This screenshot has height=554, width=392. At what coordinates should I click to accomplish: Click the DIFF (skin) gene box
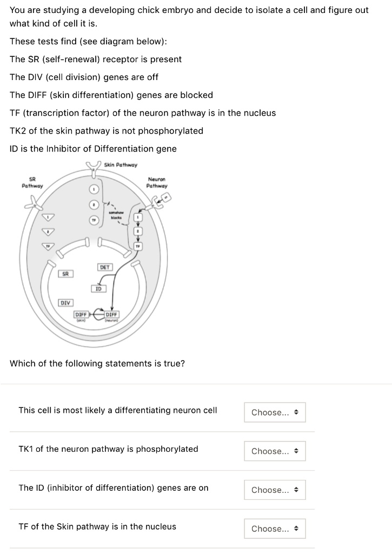point(82,314)
